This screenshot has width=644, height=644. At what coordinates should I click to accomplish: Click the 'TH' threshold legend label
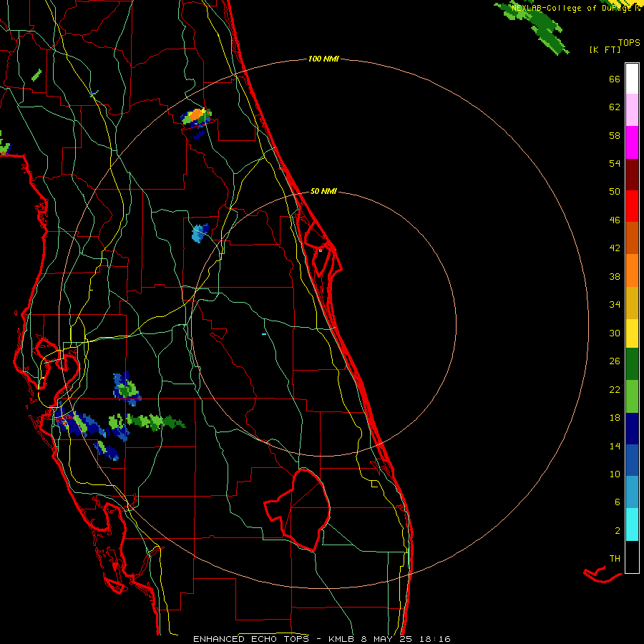pos(615,559)
